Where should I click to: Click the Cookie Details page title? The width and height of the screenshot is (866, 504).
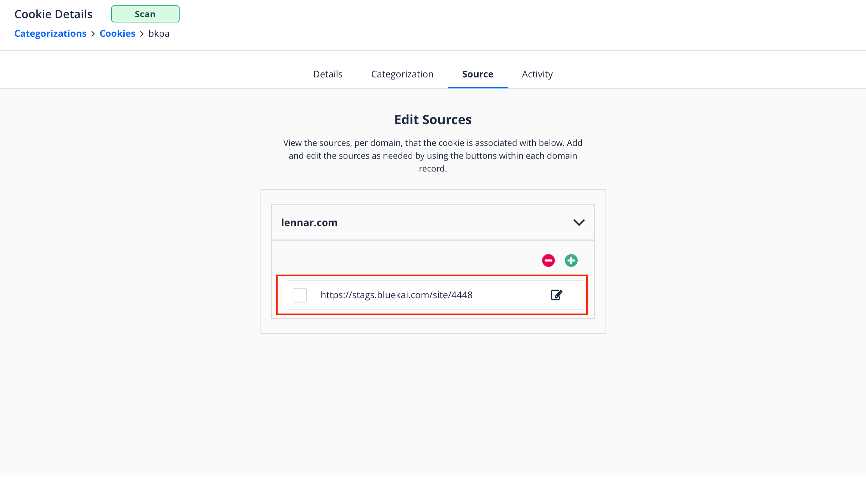pyautogui.click(x=53, y=14)
